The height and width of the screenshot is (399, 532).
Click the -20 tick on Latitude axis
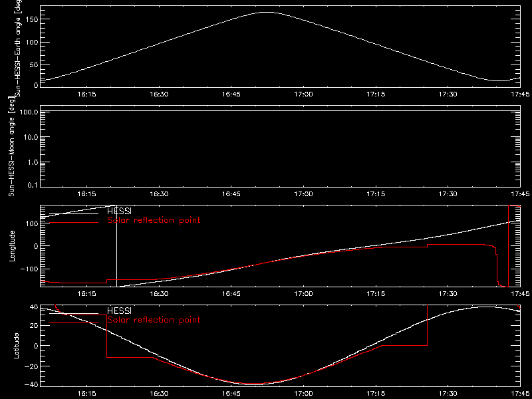pos(31,366)
